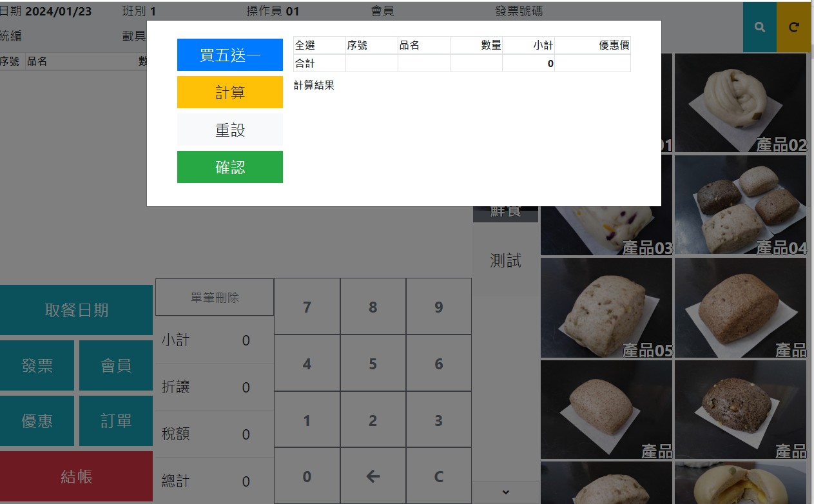The height and width of the screenshot is (504, 814).
Task: Select product thumbnail 產品03
Action: [606, 231]
